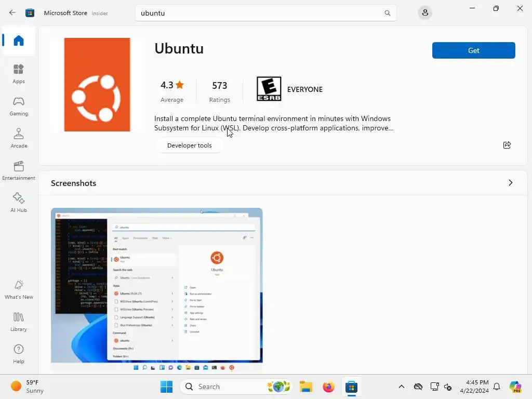The image size is (532, 399).
Task: Click the taskbar Search box
Action: 236,387
